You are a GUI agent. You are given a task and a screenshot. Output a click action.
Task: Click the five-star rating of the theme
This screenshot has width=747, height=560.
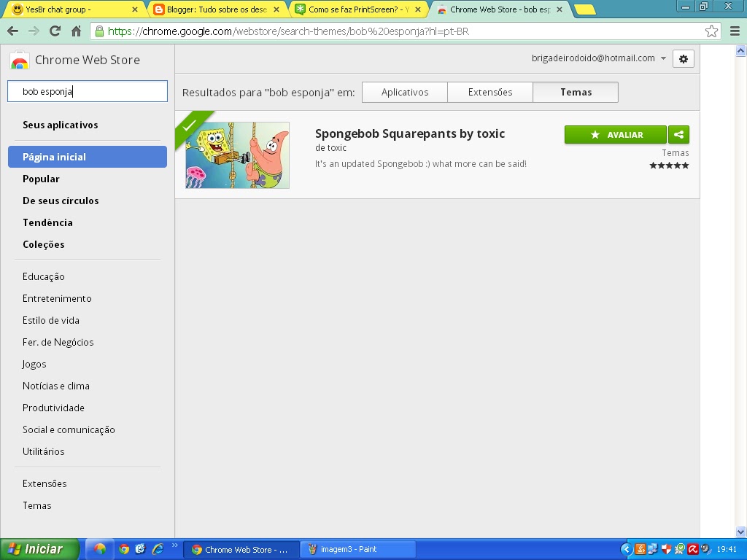tap(669, 166)
